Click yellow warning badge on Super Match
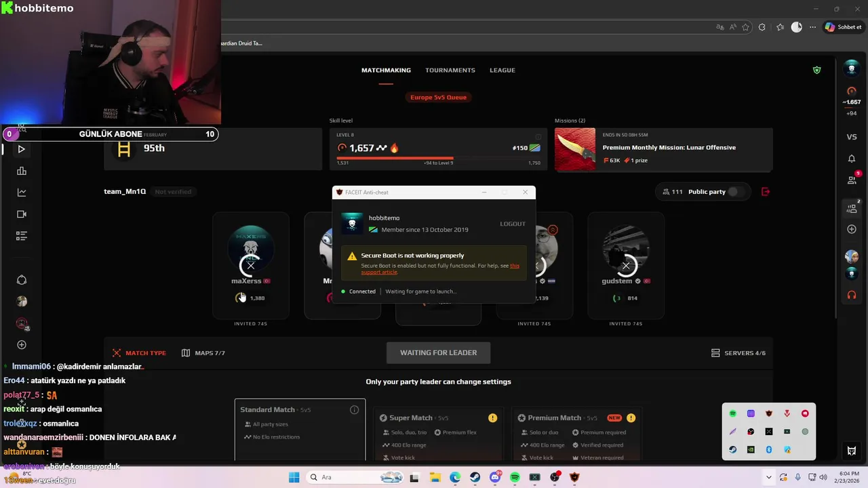The width and height of the screenshot is (868, 488). coord(492,418)
